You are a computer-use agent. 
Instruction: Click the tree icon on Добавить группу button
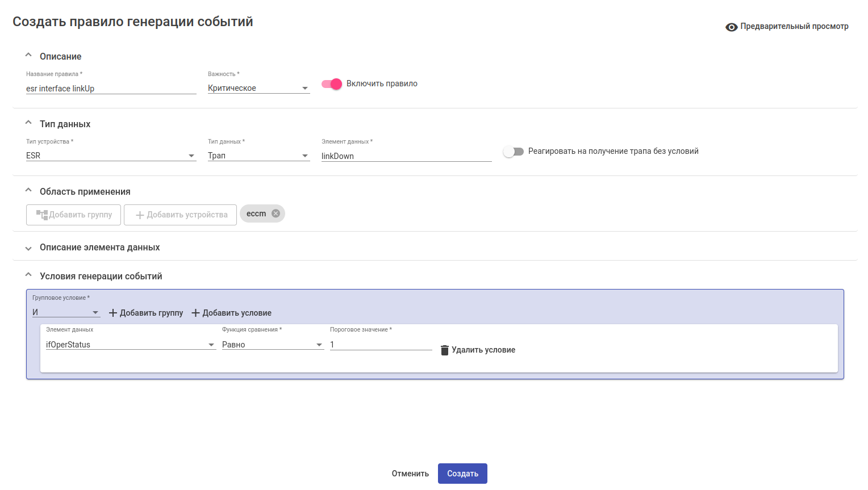coord(42,215)
